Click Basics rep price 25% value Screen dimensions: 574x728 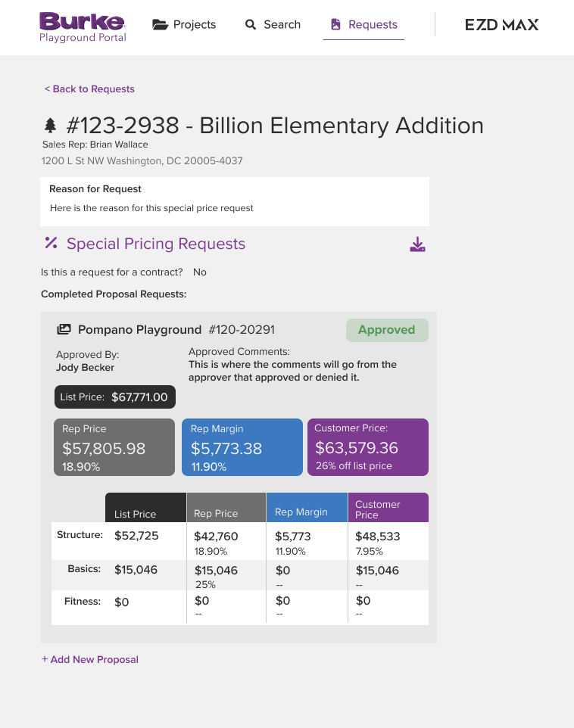(205, 584)
